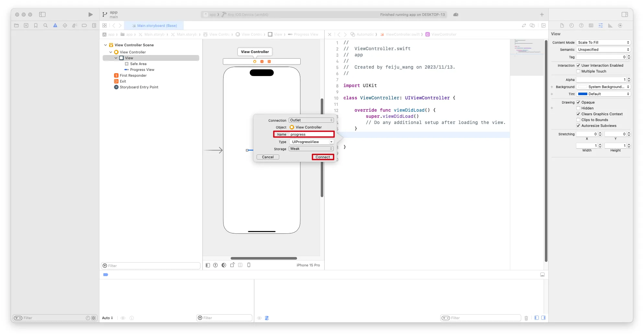Toggle the right inspector panel icon

click(625, 15)
